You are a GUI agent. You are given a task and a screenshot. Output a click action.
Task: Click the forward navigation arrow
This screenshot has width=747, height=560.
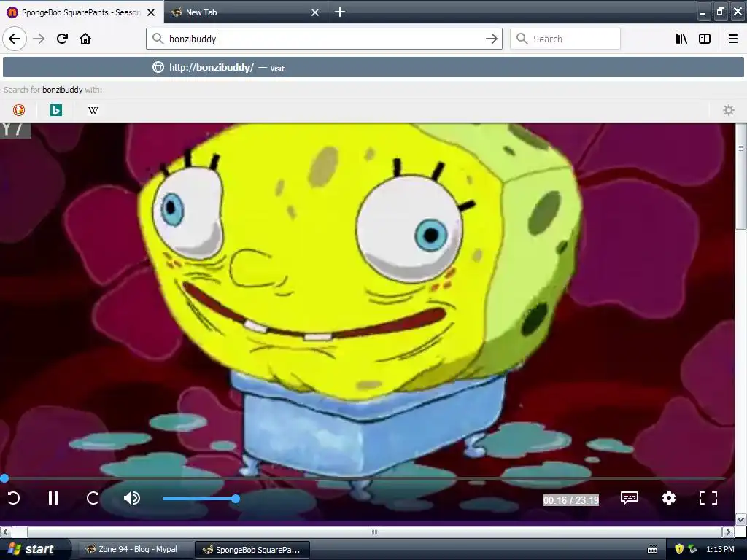tap(39, 39)
